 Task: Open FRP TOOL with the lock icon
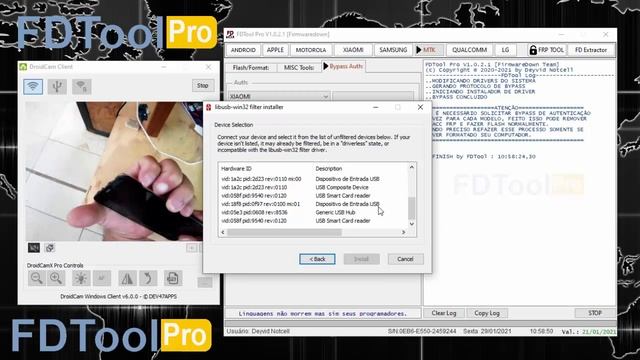click(547, 50)
